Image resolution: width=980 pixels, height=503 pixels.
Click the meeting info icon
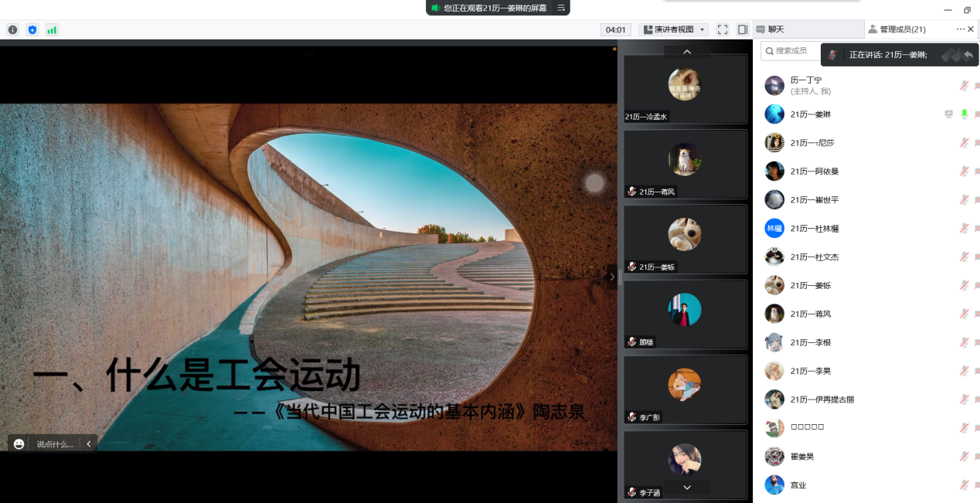tap(12, 29)
